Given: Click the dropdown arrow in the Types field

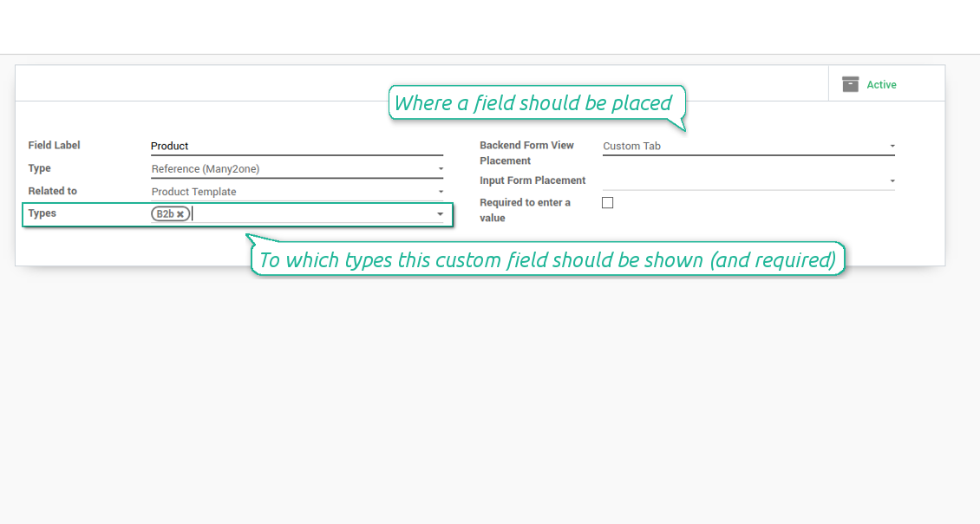Looking at the screenshot, I should (x=440, y=214).
